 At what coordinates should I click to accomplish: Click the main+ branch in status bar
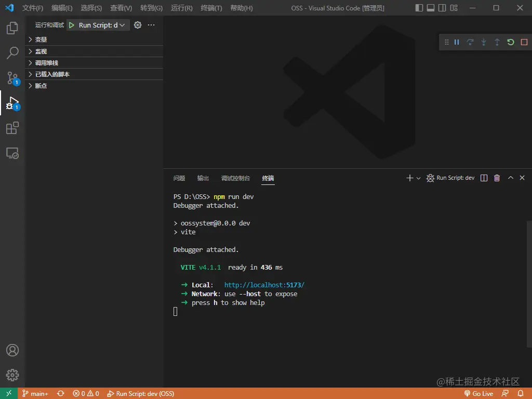click(35, 394)
